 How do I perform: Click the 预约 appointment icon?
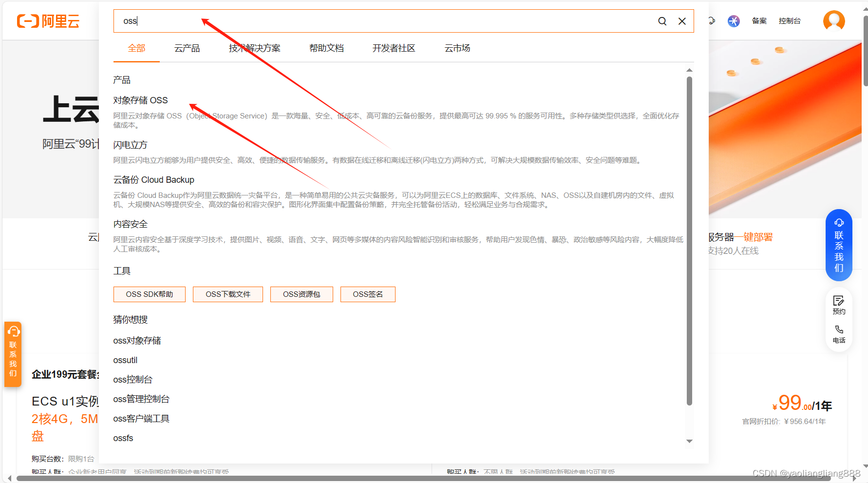pyautogui.click(x=839, y=305)
